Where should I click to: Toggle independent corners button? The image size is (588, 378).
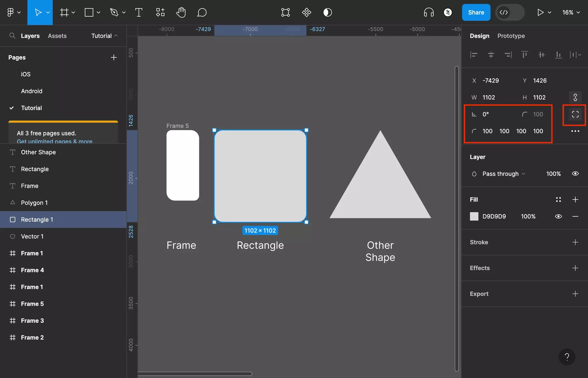(575, 114)
